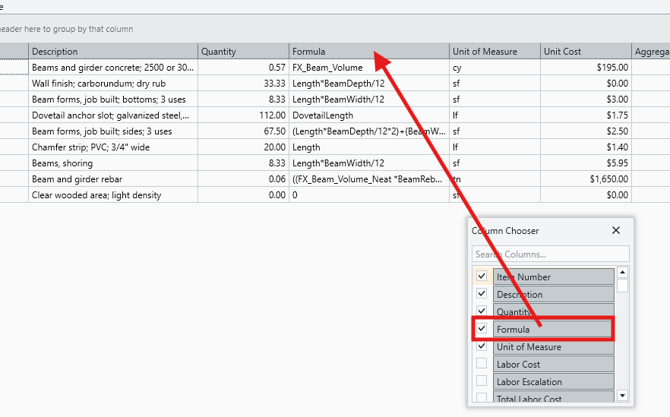Image resolution: width=670 pixels, height=417 pixels.
Task: Sort by the Description column header
Action: coord(112,51)
